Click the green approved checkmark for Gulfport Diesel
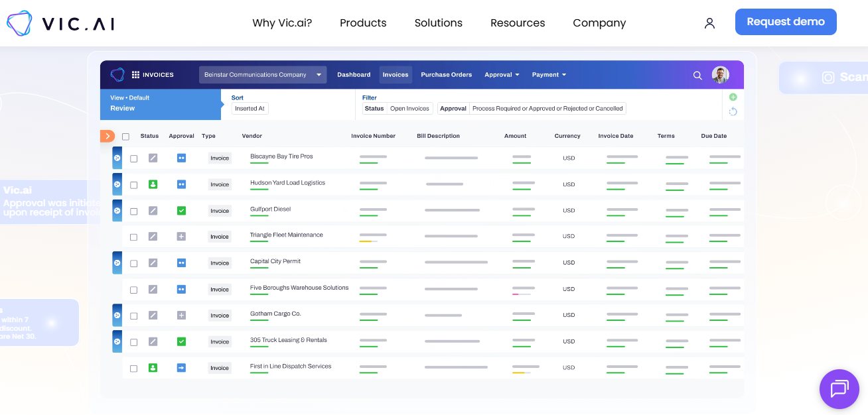 tap(181, 210)
